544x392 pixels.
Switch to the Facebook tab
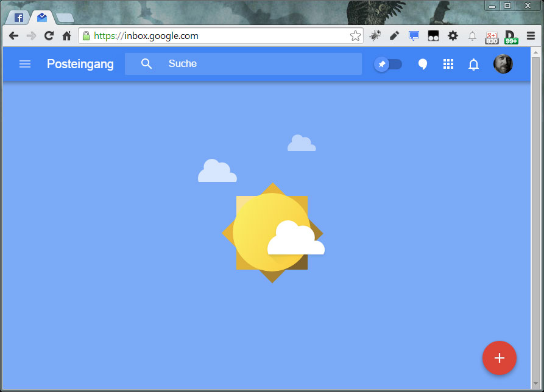point(18,18)
